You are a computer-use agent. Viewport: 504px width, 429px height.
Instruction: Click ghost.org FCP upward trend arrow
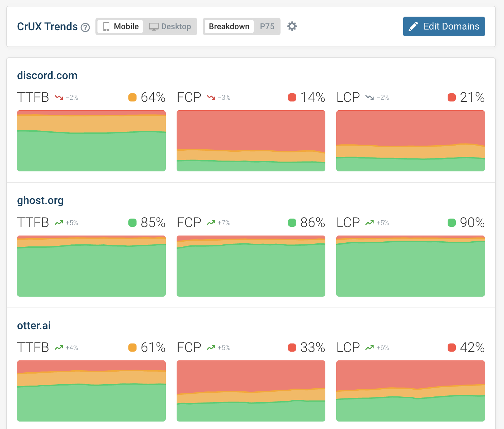(211, 223)
